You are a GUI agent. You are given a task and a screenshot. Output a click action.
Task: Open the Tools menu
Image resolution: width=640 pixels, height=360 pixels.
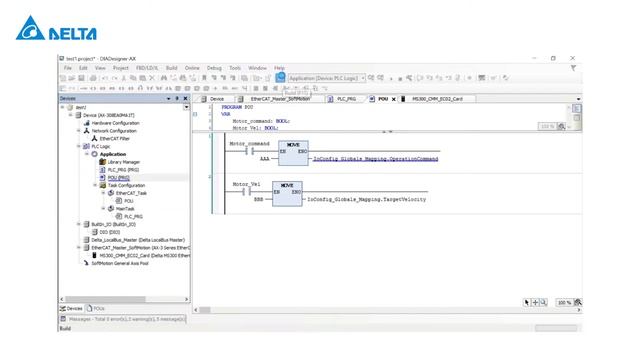coord(235,68)
